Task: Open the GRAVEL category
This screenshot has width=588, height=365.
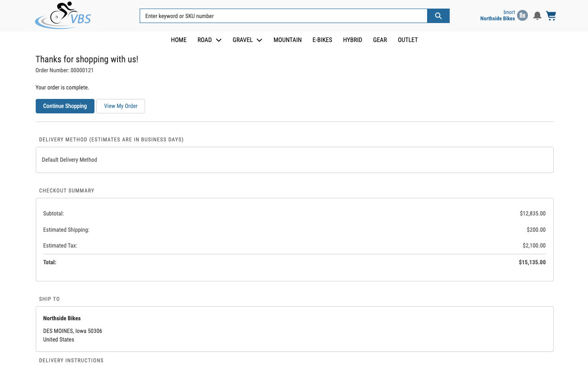Action: (x=243, y=40)
